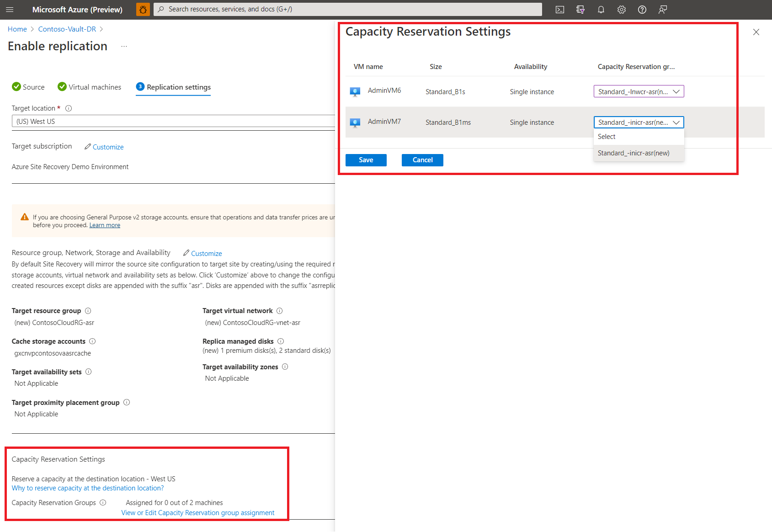The width and height of the screenshot is (772, 532).
Task: Open Why to reserve capacity link
Action: (x=88, y=488)
